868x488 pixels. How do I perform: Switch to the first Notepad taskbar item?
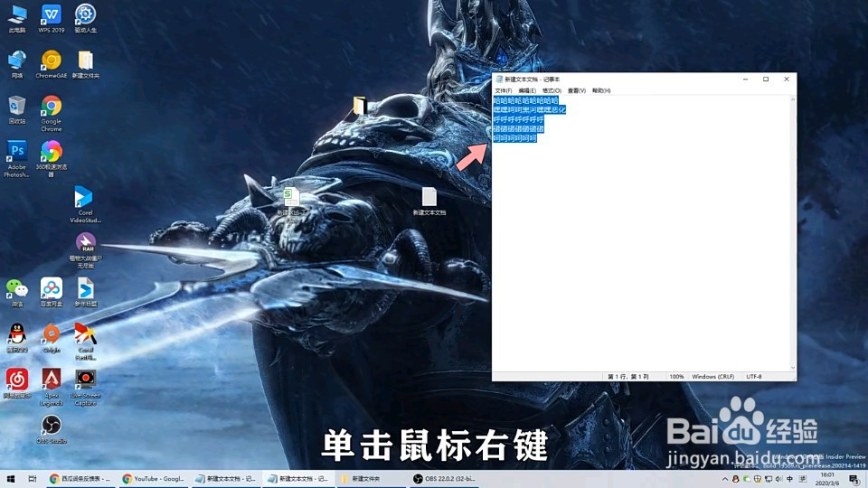(x=226, y=479)
